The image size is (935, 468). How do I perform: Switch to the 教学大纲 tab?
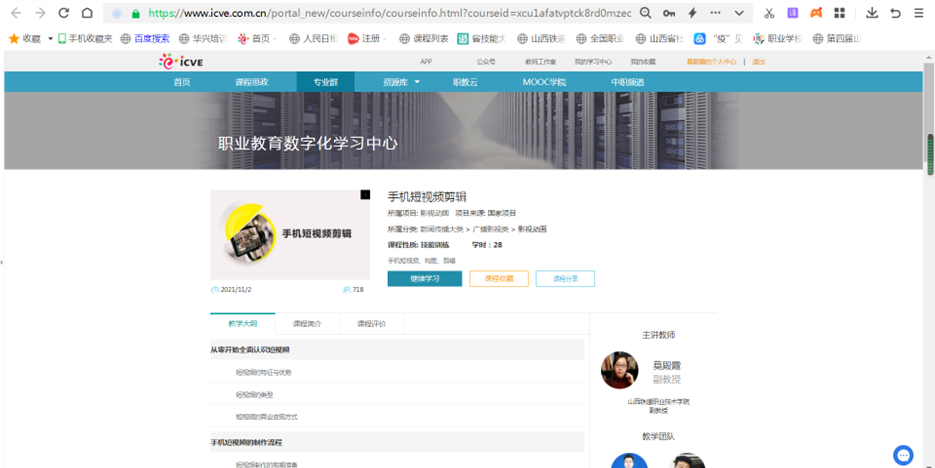(243, 324)
